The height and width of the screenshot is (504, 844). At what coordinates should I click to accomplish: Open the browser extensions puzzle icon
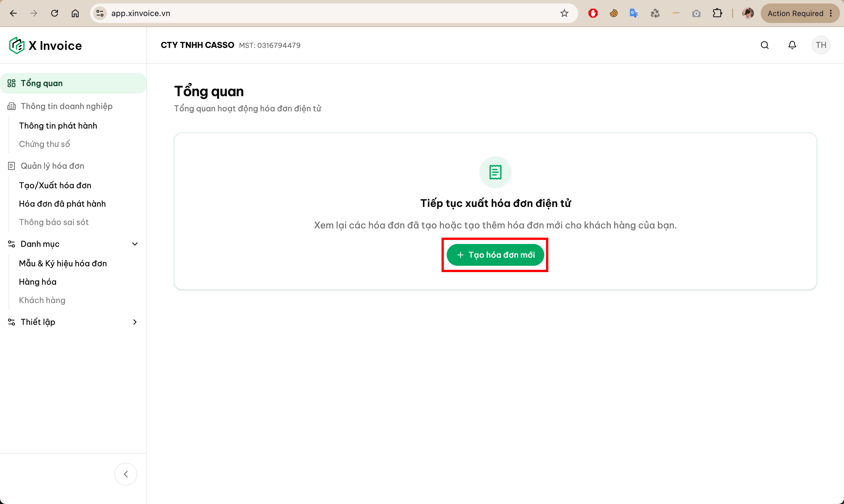click(x=717, y=13)
